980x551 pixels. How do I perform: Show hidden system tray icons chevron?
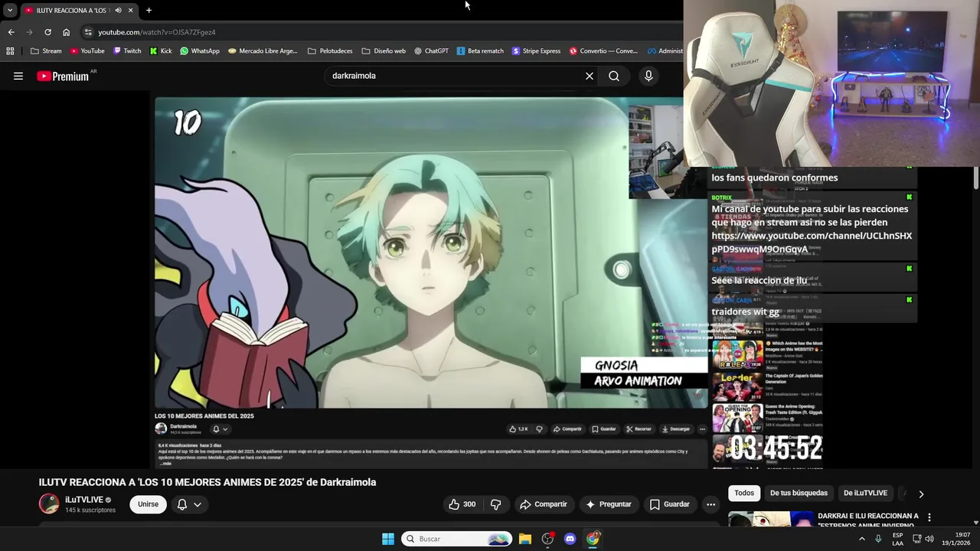pyautogui.click(x=861, y=539)
